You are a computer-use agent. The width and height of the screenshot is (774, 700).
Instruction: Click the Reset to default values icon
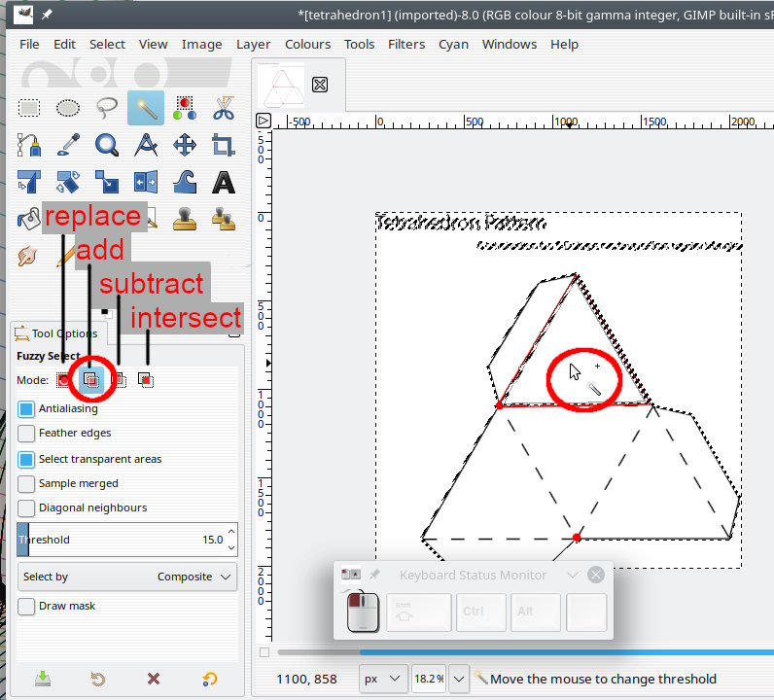click(209, 679)
